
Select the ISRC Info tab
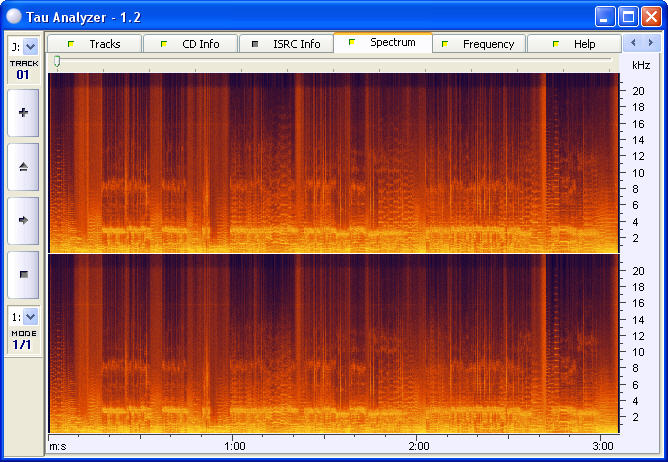point(286,44)
